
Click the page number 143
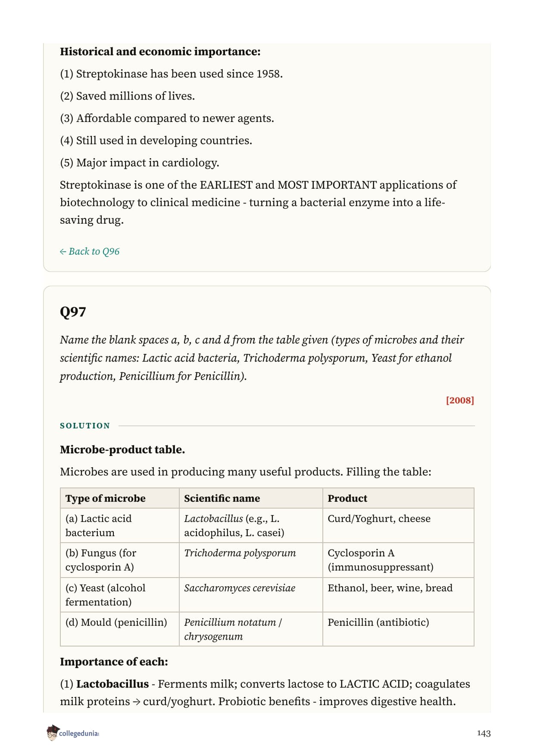coord(484,733)
